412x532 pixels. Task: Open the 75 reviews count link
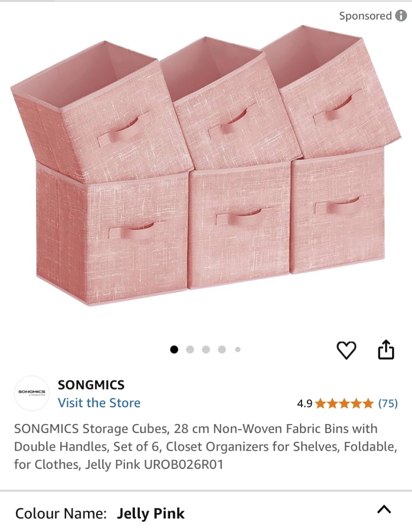[388, 403]
